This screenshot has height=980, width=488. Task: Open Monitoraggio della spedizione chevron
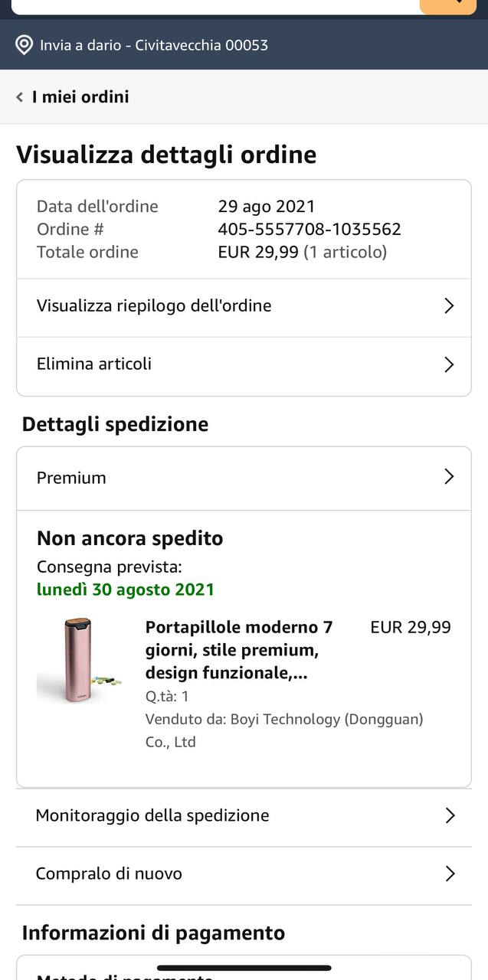[x=450, y=815]
